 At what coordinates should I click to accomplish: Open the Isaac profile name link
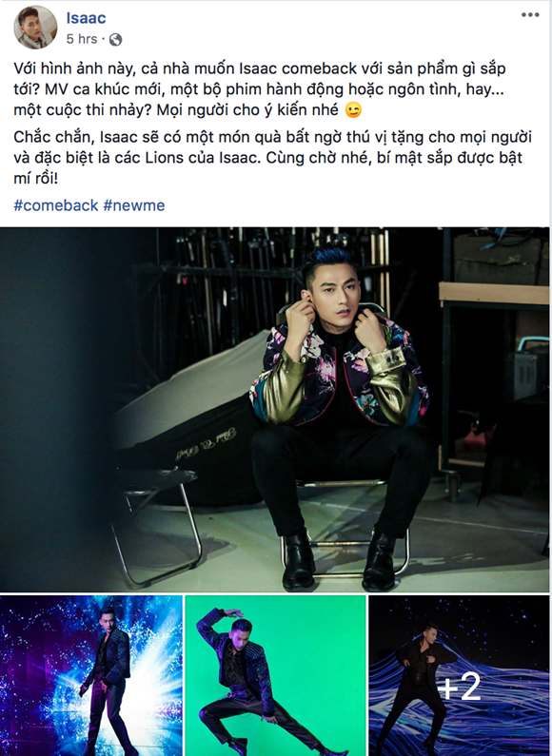pos(86,18)
